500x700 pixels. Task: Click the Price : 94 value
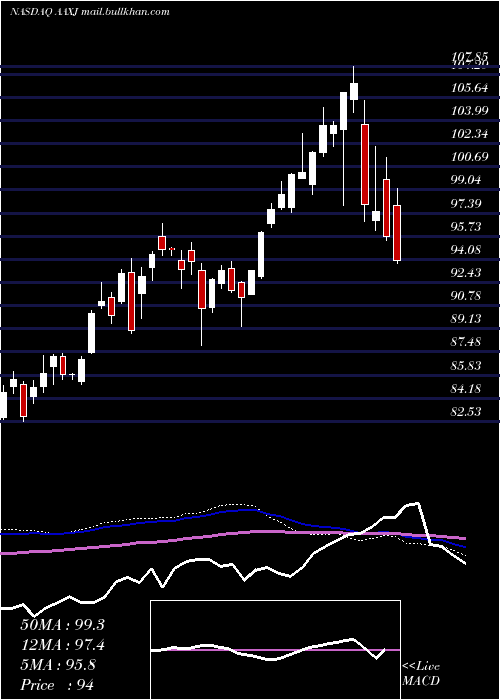57,685
